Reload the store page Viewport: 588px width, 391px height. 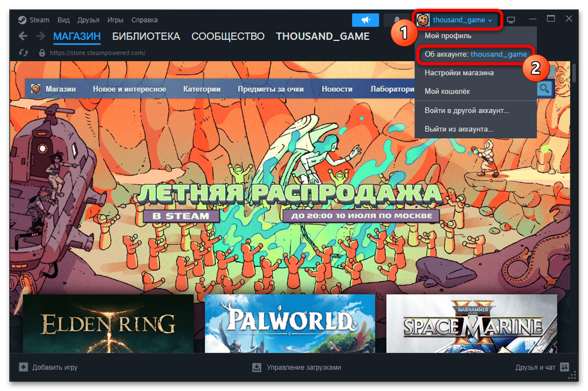(x=24, y=53)
